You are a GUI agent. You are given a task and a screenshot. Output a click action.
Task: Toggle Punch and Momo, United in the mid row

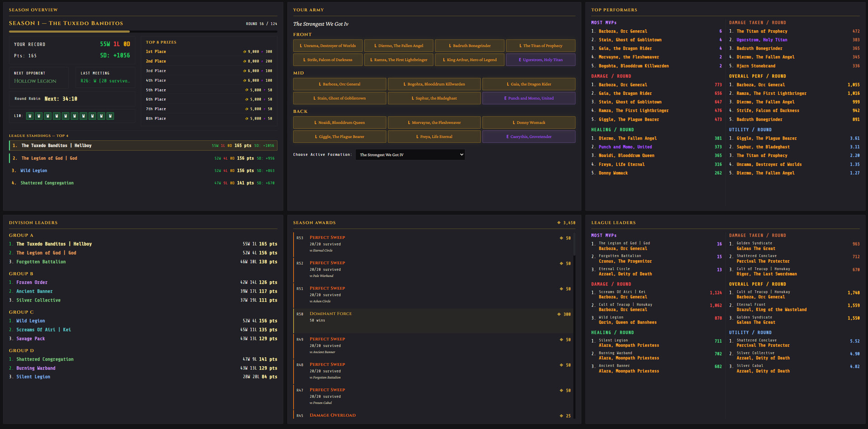(528, 98)
